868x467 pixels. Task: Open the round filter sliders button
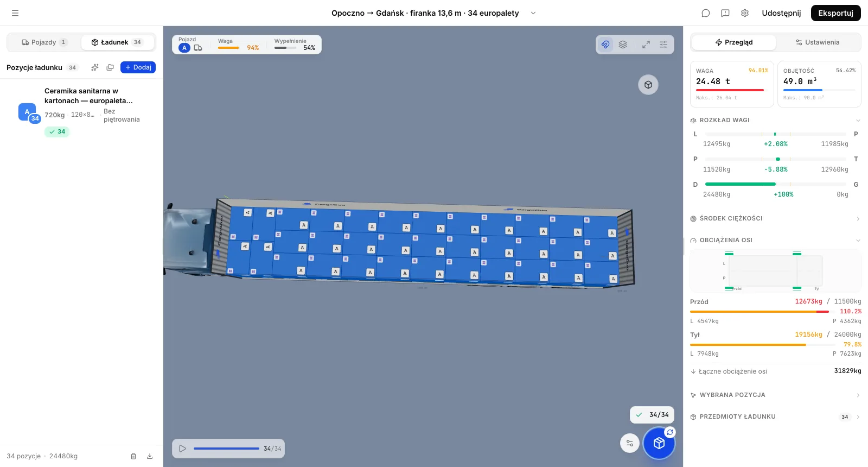point(630,443)
